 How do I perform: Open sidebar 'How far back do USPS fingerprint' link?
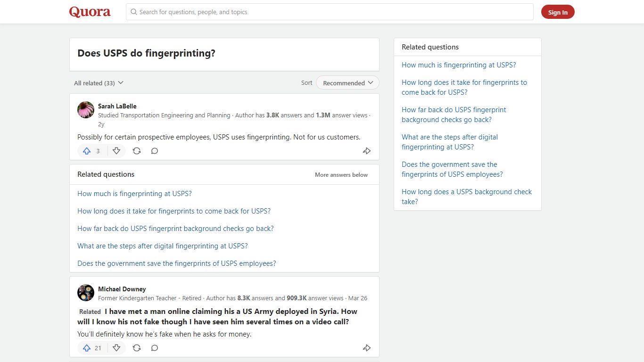tap(454, 115)
